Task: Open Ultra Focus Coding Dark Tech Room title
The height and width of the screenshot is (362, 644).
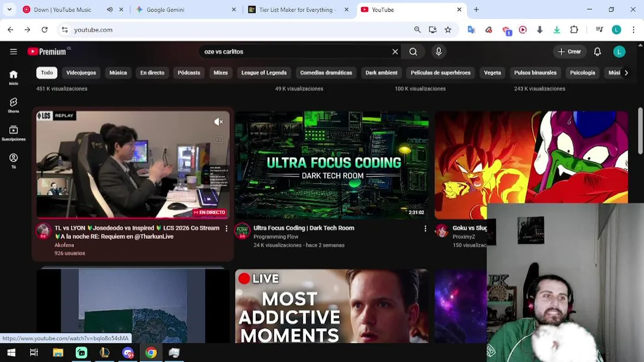Action: pyautogui.click(x=304, y=228)
